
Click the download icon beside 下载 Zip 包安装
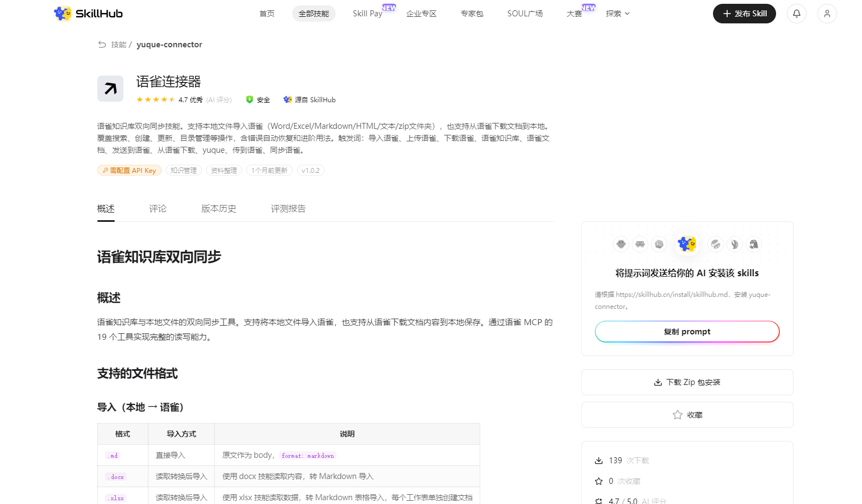pos(658,382)
